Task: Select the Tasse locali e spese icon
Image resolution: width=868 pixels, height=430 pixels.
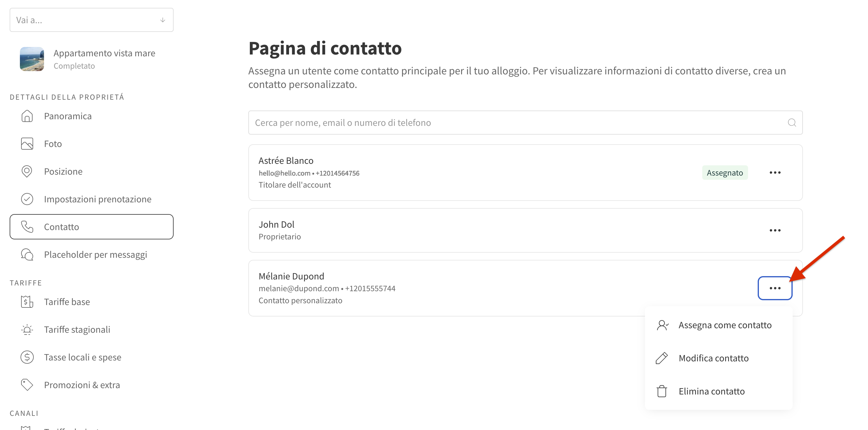Action: click(x=27, y=357)
